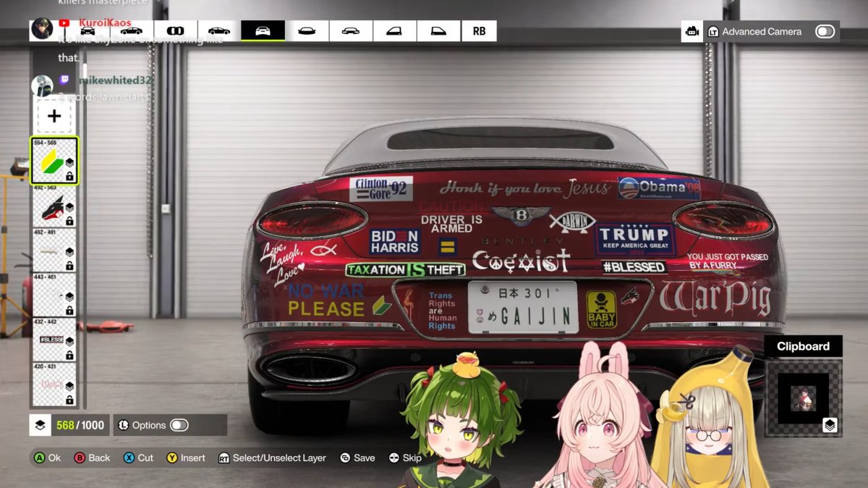Click lock icon on layer 564 - 568
868x488 pixels.
[x=69, y=176]
